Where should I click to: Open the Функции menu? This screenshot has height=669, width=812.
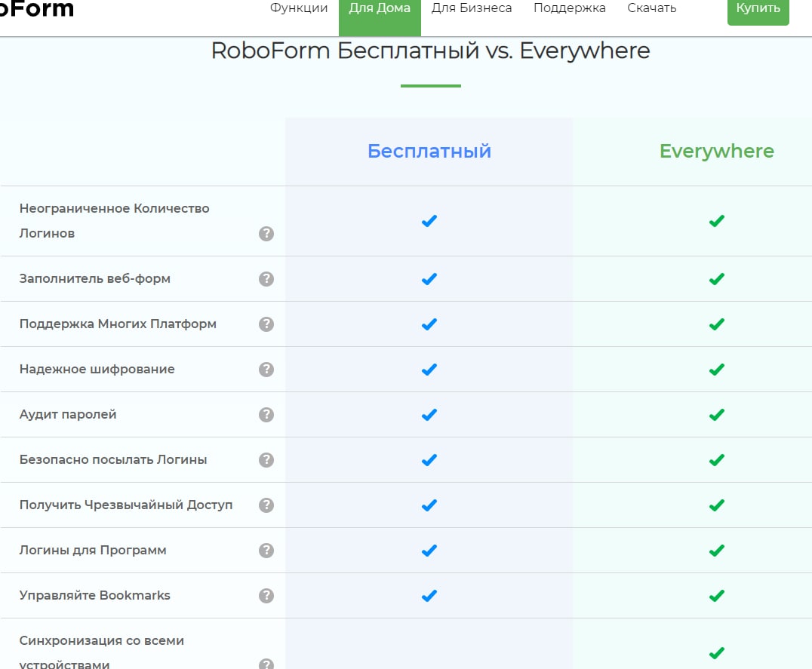[299, 8]
